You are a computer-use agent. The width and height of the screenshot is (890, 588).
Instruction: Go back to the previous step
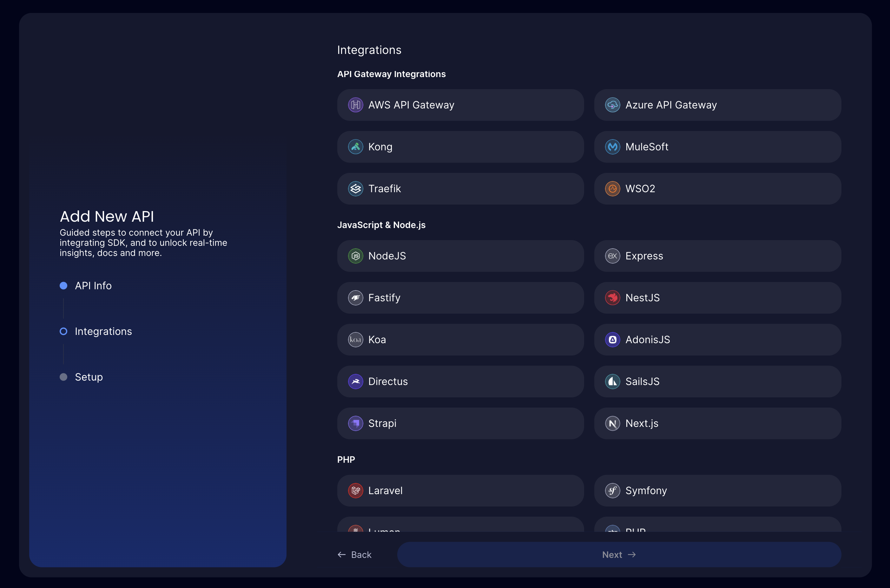pos(354,555)
